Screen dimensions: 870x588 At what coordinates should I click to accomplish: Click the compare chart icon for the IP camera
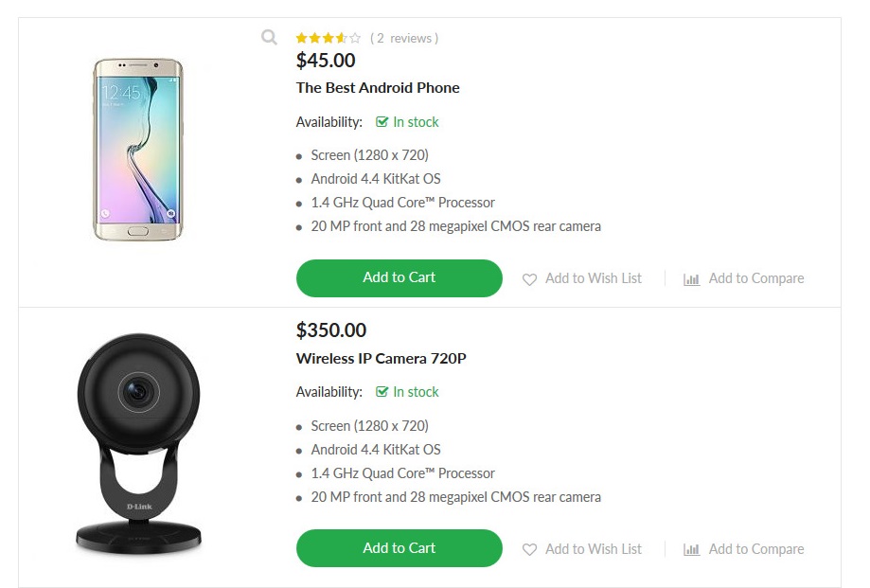tap(692, 550)
